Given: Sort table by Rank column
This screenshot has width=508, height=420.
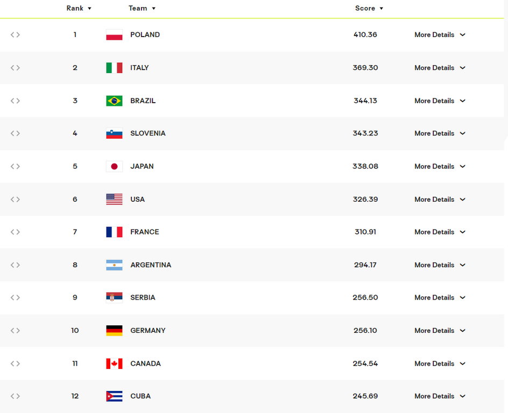Looking at the screenshot, I should coord(79,8).
